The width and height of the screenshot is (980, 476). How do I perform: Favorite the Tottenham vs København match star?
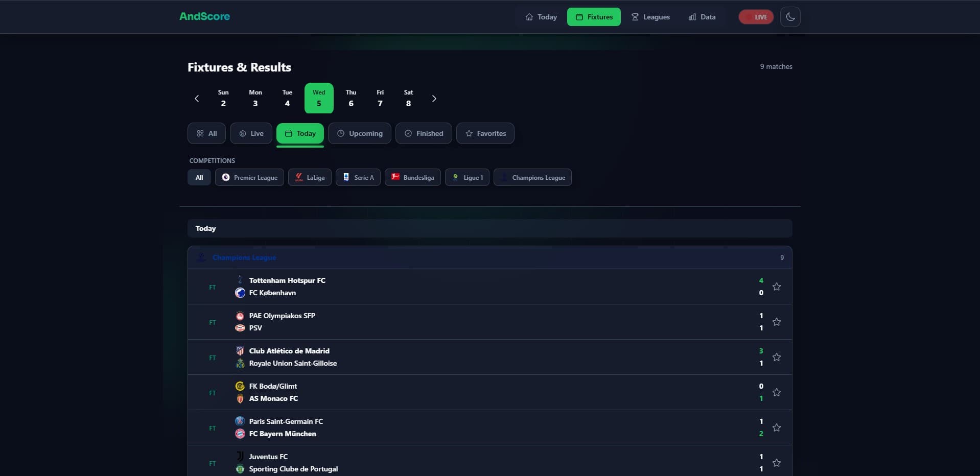point(776,287)
